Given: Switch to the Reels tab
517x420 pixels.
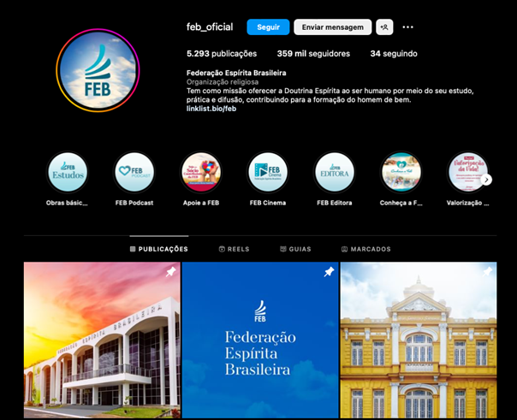Looking at the screenshot, I should [x=234, y=249].
